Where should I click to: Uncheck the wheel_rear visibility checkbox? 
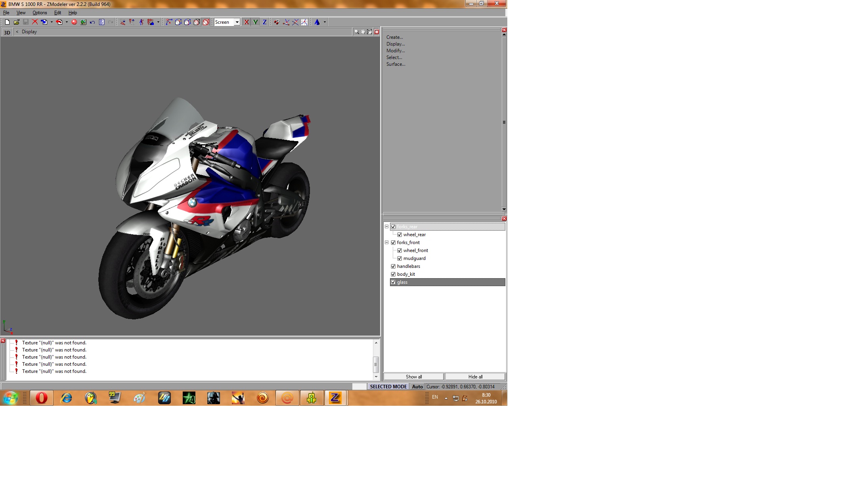[400, 235]
